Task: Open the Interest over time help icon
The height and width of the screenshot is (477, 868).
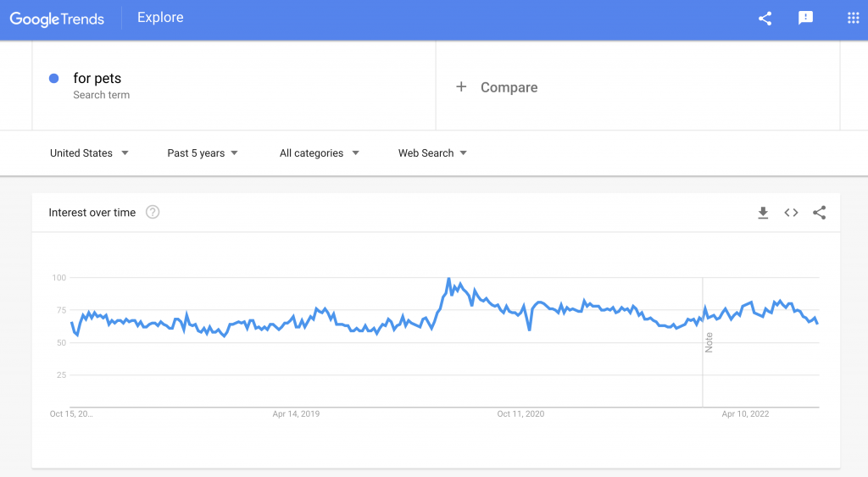Action: point(153,212)
